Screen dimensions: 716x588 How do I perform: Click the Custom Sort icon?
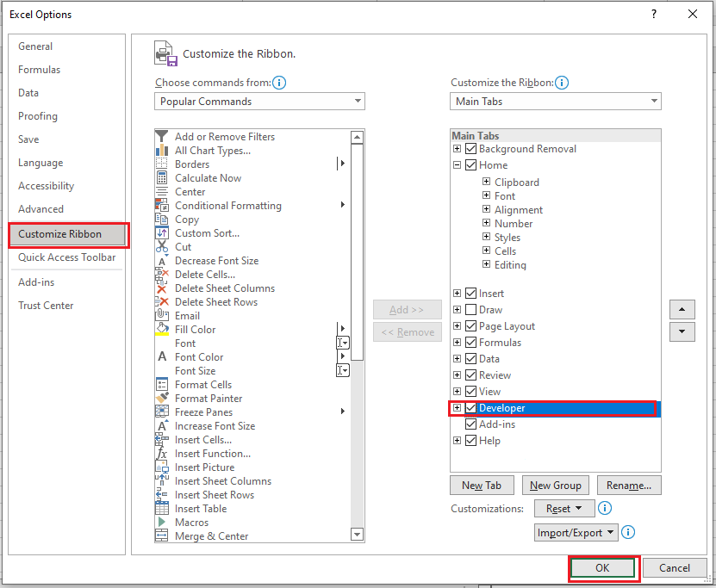tap(162, 233)
